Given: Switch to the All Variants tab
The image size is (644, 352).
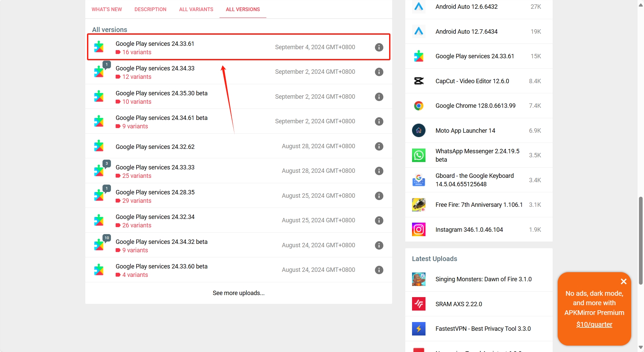Looking at the screenshot, I should pos(196,9).
